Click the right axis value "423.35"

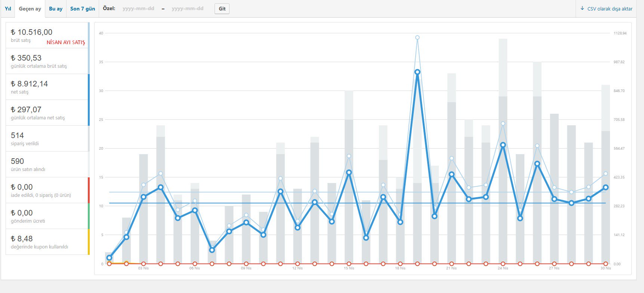[x=619, y=177]
